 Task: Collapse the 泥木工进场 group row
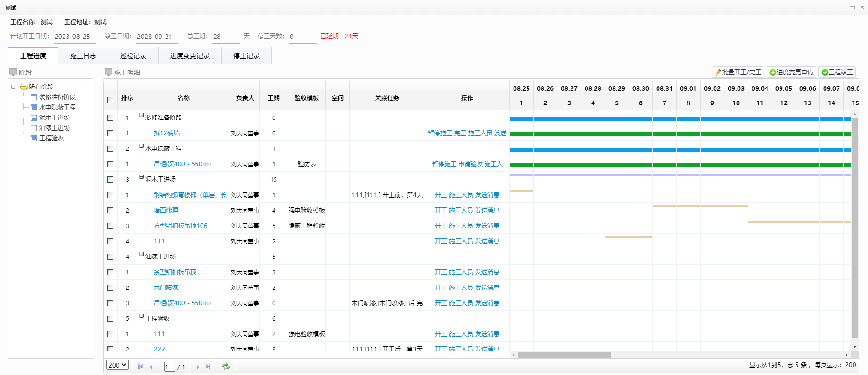click(141, 177)
